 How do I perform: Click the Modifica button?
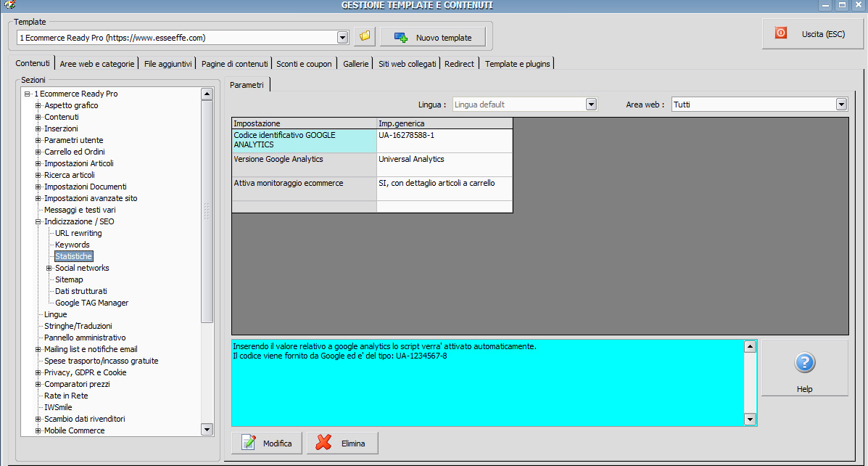click(x=267, y=443)
